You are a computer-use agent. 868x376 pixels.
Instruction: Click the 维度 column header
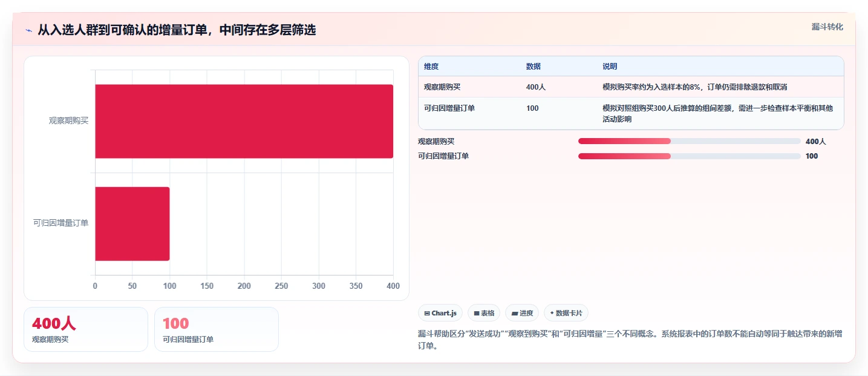tap(431, 66)
